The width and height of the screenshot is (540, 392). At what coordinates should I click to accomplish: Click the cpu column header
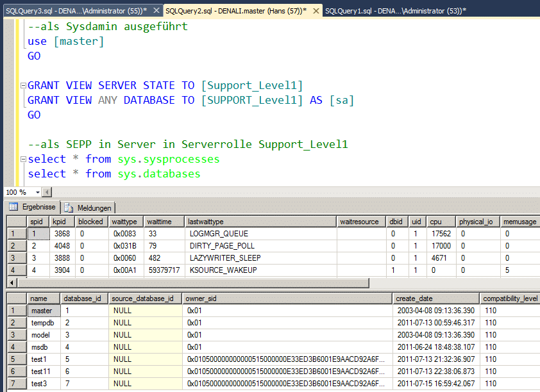(441, 222)
